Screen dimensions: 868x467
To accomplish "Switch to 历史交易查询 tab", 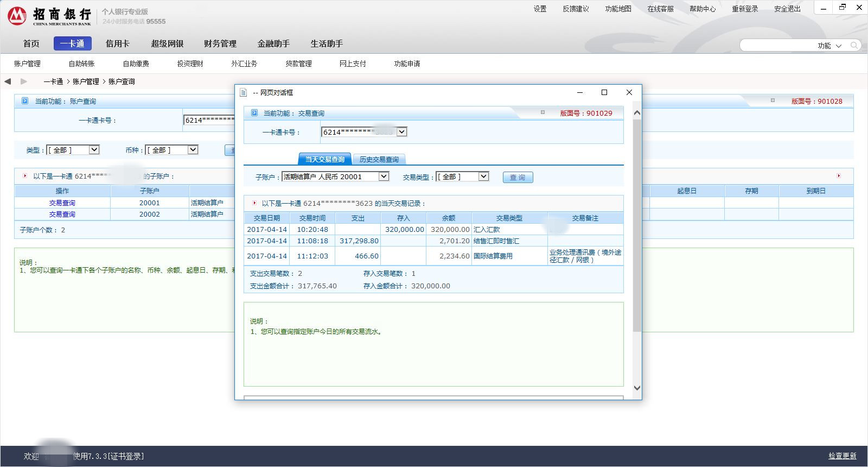I will (379, 159).
